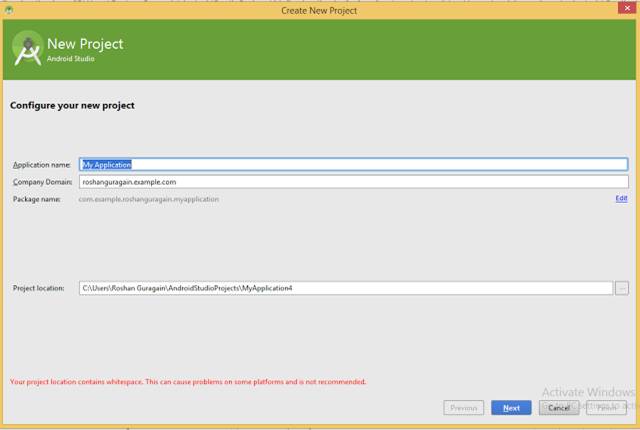The image size is (640, 430).
Task: Click the 'New Project' header title
Action: 85,44
